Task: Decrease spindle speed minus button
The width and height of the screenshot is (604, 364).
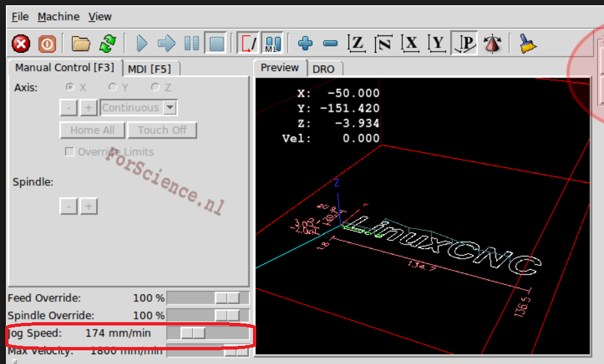Action: click(x=69, y=207)
